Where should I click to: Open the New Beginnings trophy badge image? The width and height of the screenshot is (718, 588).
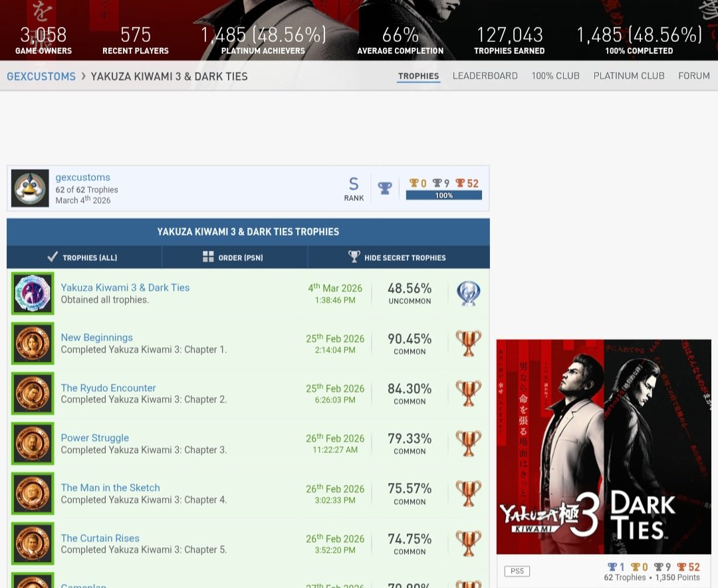[x=33, y=343]
